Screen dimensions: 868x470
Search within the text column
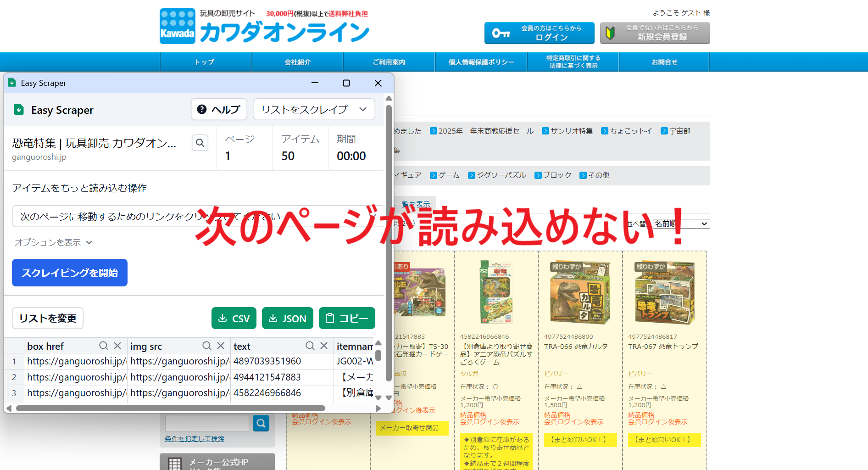(310, 346)
